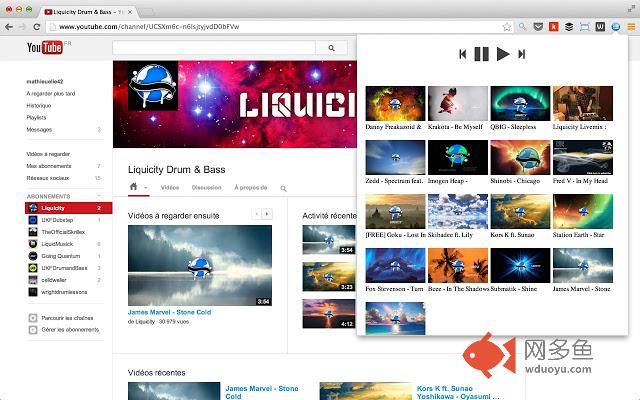640x400 pixels.
Task: Select TheOfficialSkrillex subscription
Action: click(x=64, y=232)
